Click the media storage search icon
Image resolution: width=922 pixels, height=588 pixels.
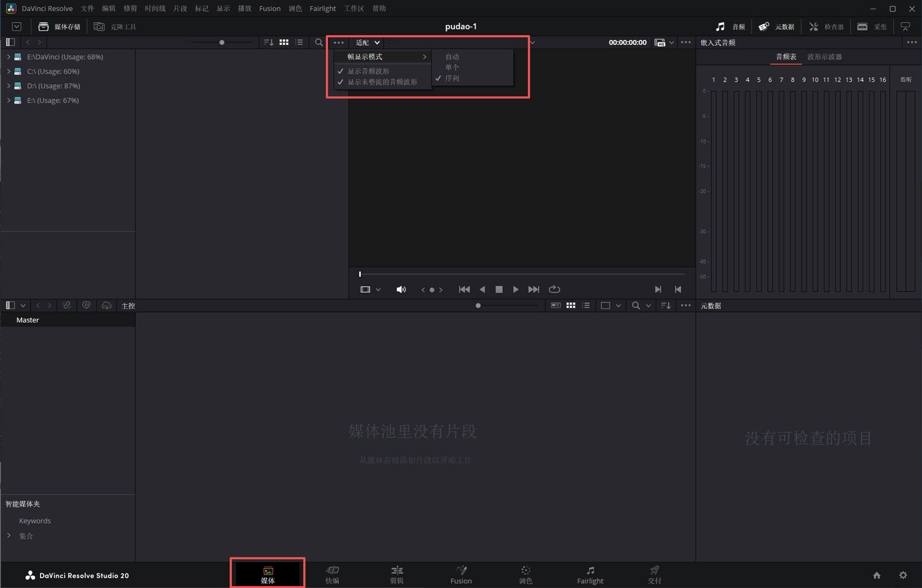click(318, 42)
